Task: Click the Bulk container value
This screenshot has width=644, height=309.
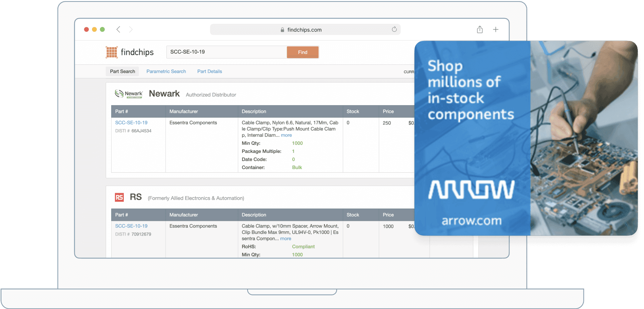Action: [x=297, y=168]
